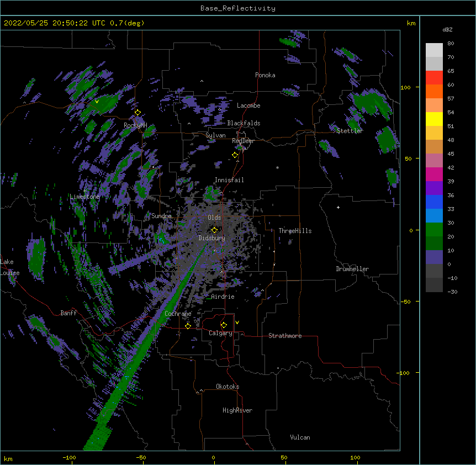476x465 pixels.
Task: Click the Olds city label
Action: (214, 218)
